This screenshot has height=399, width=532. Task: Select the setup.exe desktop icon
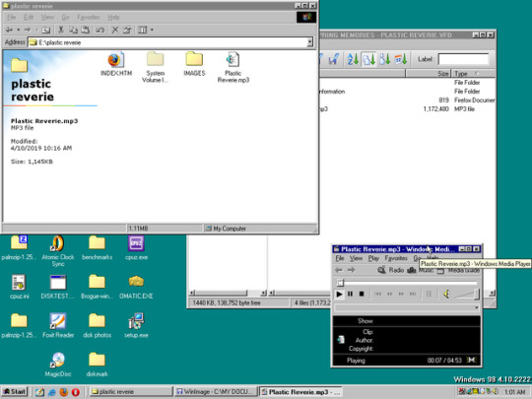pos(136,325)
